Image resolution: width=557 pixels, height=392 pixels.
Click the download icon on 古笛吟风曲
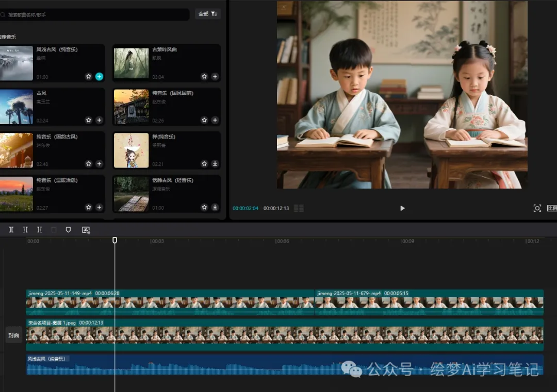click(x=215, y=76)
